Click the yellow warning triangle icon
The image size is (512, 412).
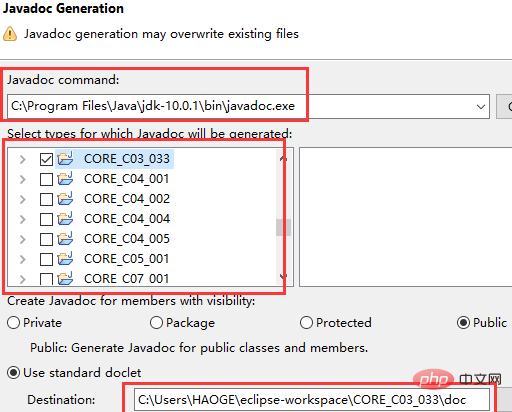click(10, 34)
